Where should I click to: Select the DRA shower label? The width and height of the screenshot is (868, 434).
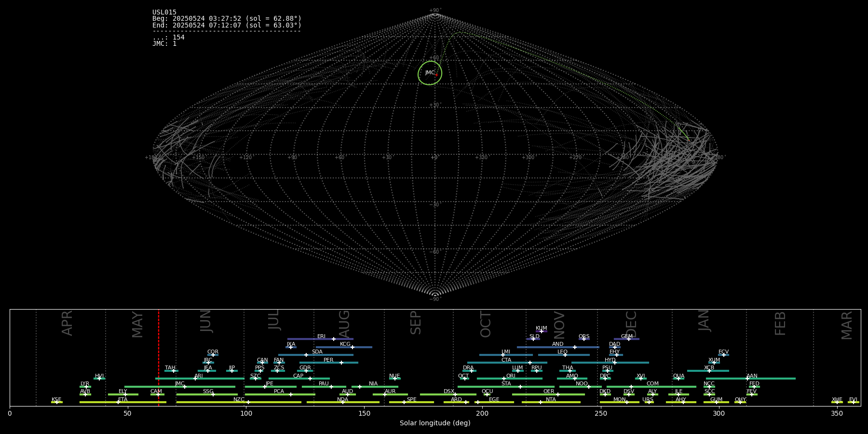pos(468,368)
